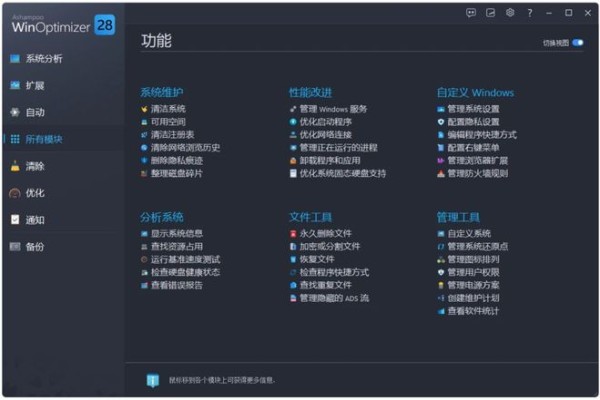Click the settings gear in title bar
This screenshot has width=600, height=400.
[x=509, y=13]
